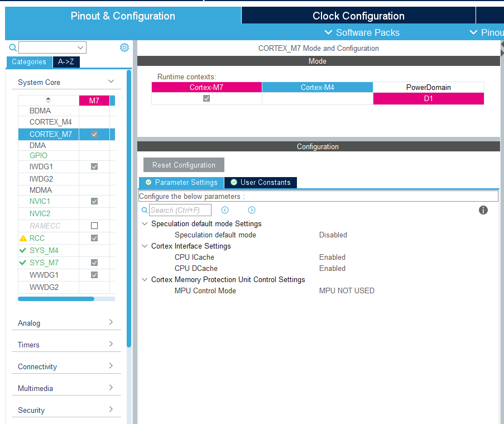Click the magnifier in the Search Ctrl+F field
The image size is (504, 424).
[x=145, y=210]
